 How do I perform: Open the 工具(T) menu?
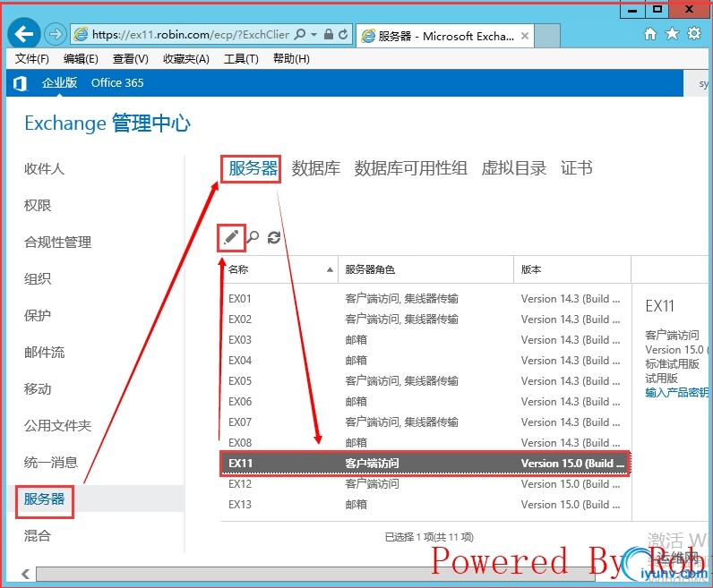241,58
